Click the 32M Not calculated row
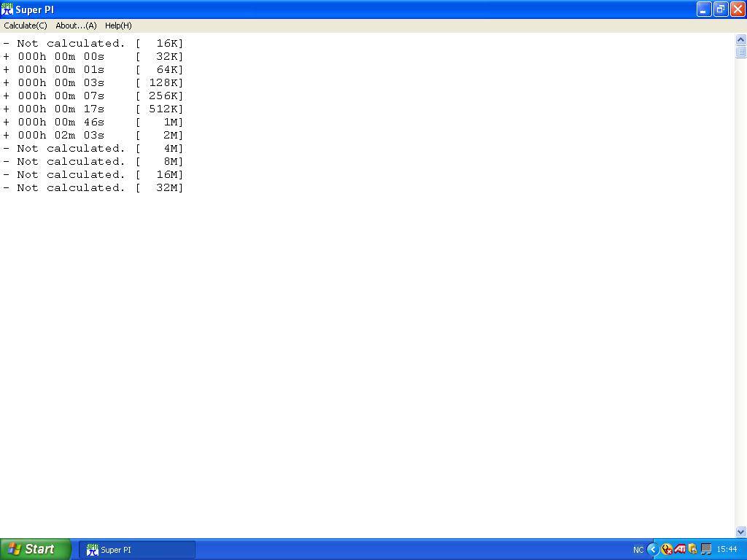Viewport: 747px width, 560px height. point(93,187)
